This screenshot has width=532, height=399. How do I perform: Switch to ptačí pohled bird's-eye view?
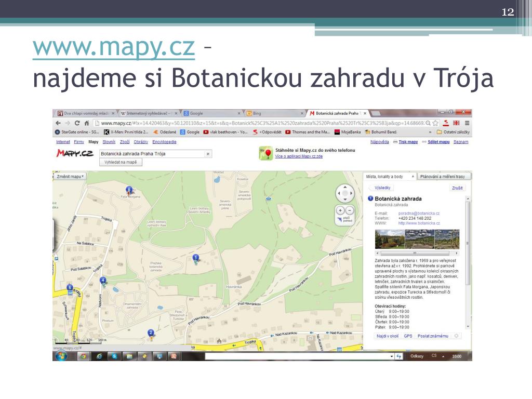point(344,220)
